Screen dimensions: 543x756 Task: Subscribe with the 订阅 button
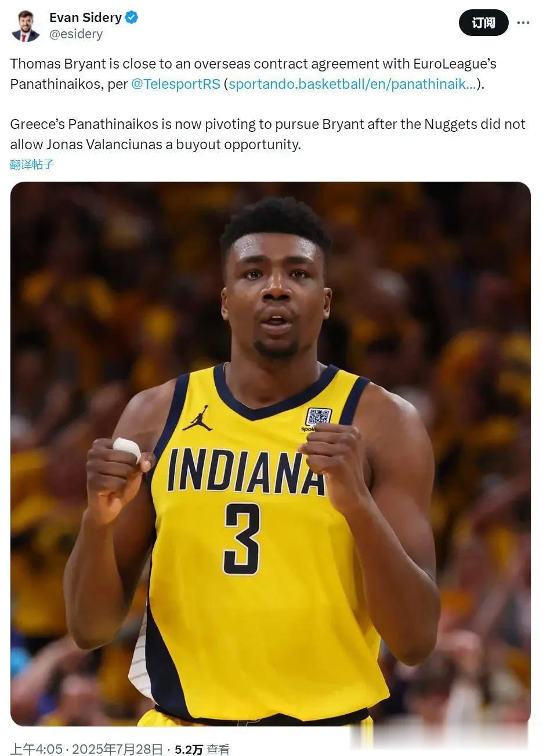coord(483,23)
